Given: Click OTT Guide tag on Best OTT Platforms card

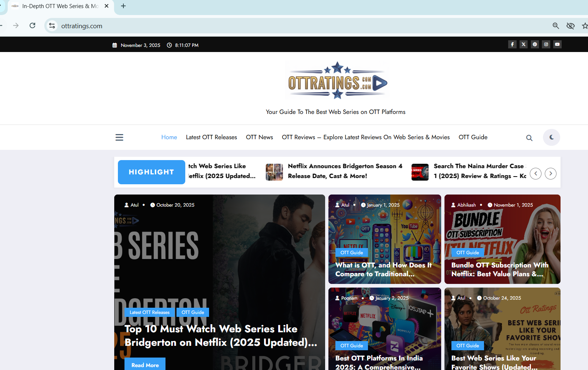Looking at the screenshot, I should click(352, 346).
